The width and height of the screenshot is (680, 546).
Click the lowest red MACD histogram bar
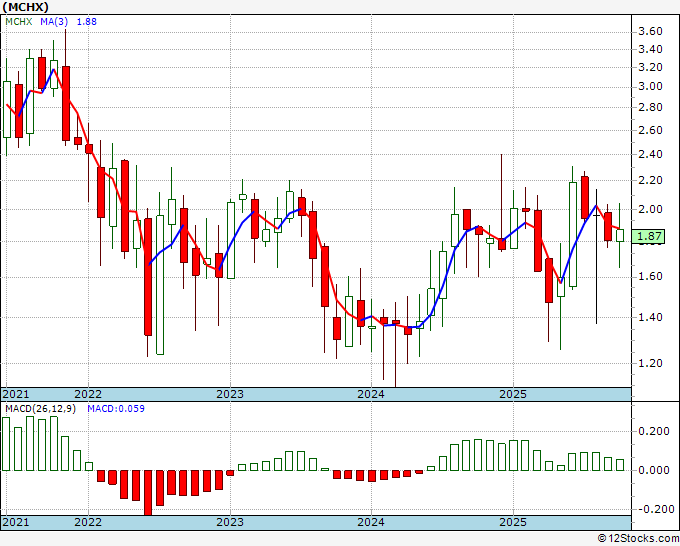[148, 493]
